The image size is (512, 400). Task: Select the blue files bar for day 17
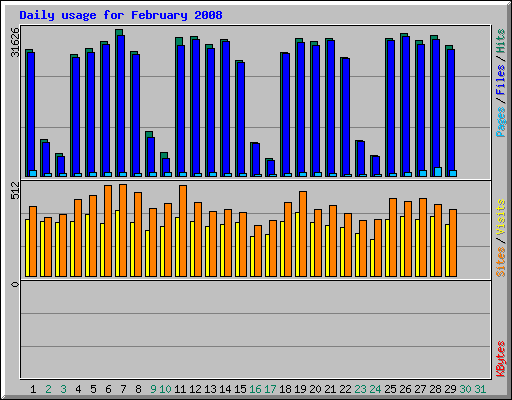coord(271,167)
